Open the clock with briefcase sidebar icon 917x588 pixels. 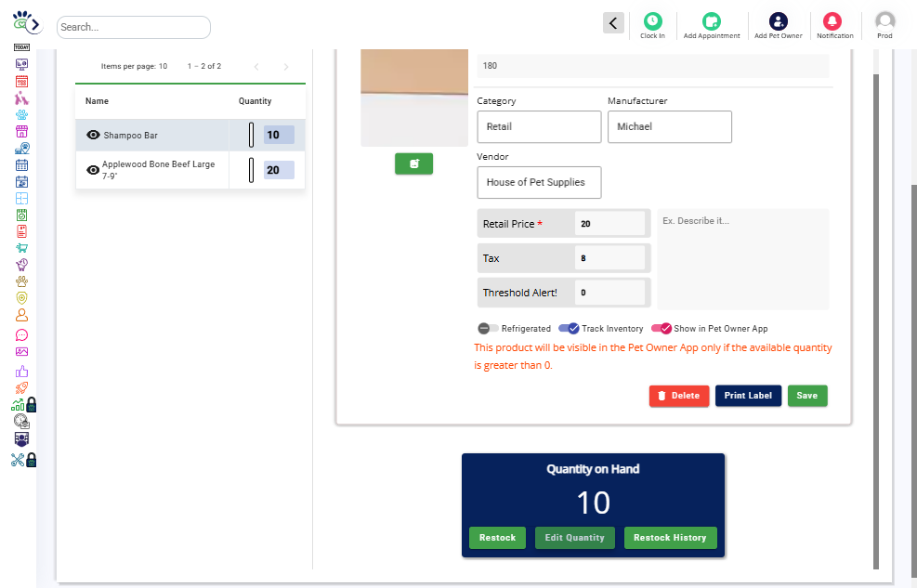tap(21, 421)
